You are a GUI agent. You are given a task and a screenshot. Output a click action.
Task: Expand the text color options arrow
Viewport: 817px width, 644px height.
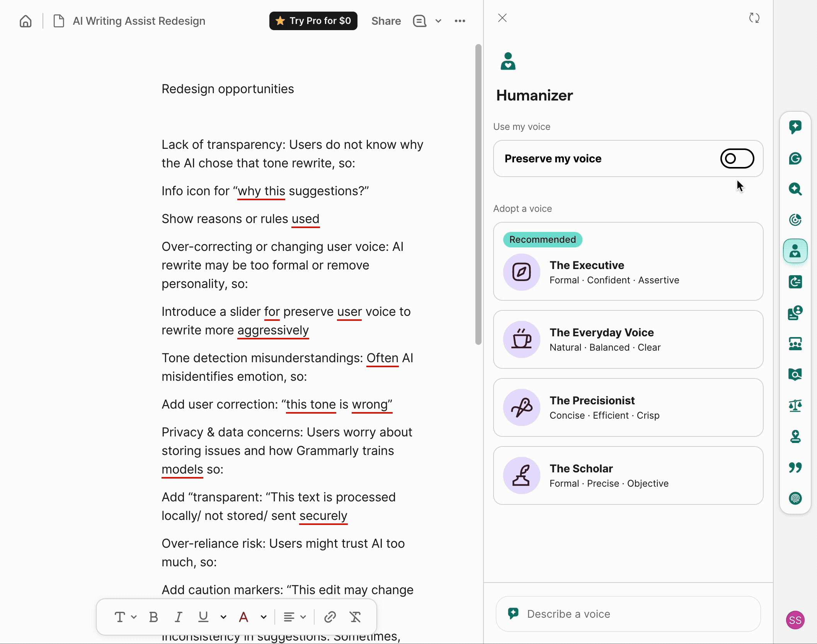(264, 617)
